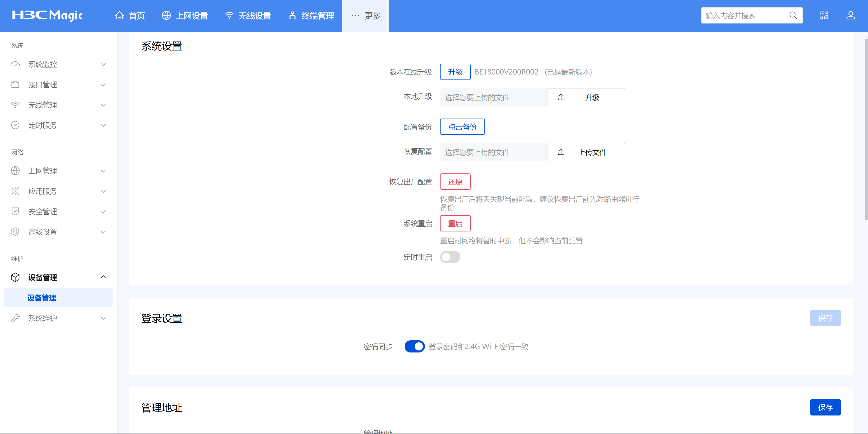Expand the 上网管理 chevron
This screenshot has width=868, height=434.
(104, 171)
